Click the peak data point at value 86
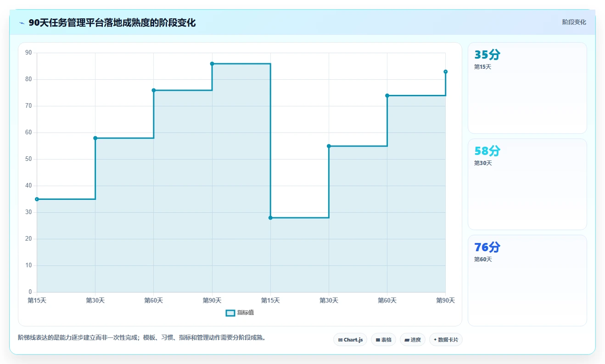The height and width of the screenshot is (364, 605). (x=212, y=64)
